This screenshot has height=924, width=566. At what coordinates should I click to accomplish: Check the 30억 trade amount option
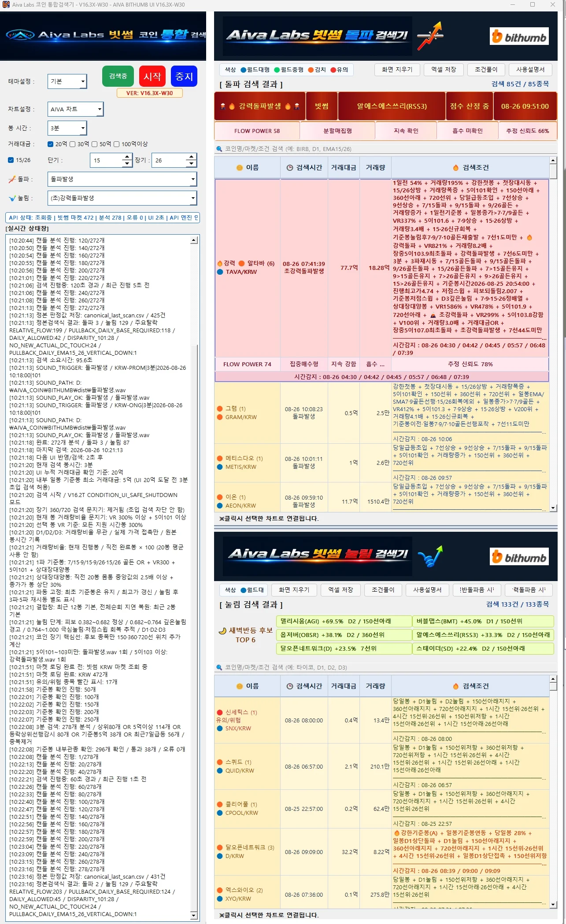[73, 144]
